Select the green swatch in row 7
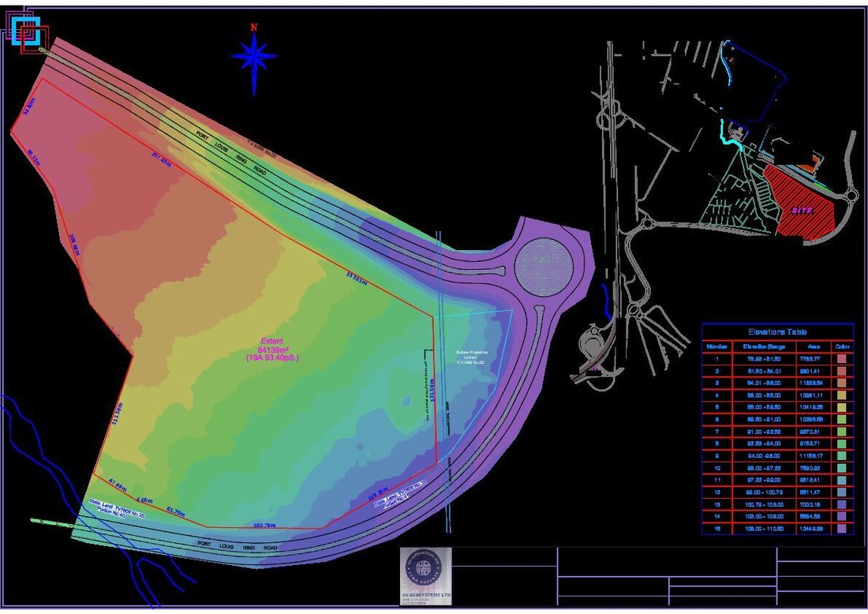The height and width of the screenshot is (614, 868). click(x=842, y=431)
